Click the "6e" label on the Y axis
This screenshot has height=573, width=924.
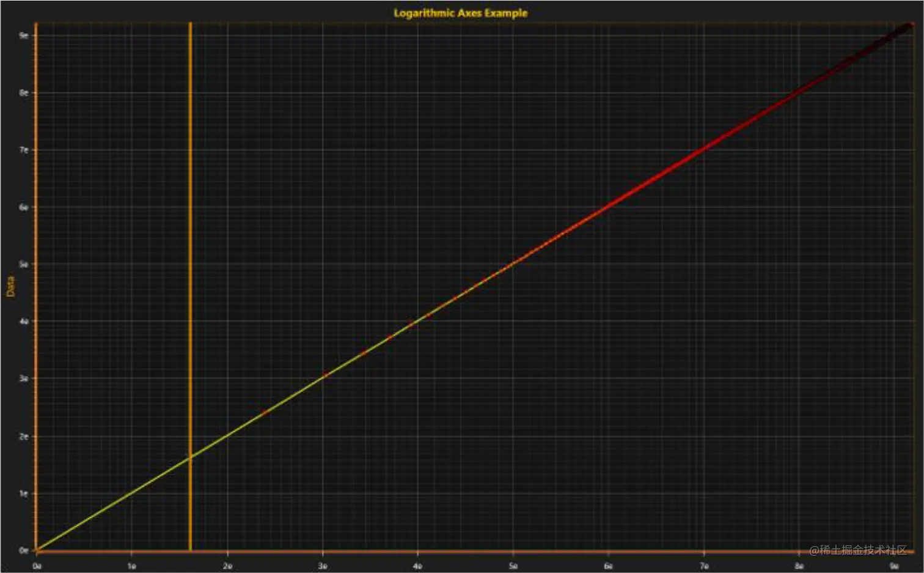[x=24, y=207]
